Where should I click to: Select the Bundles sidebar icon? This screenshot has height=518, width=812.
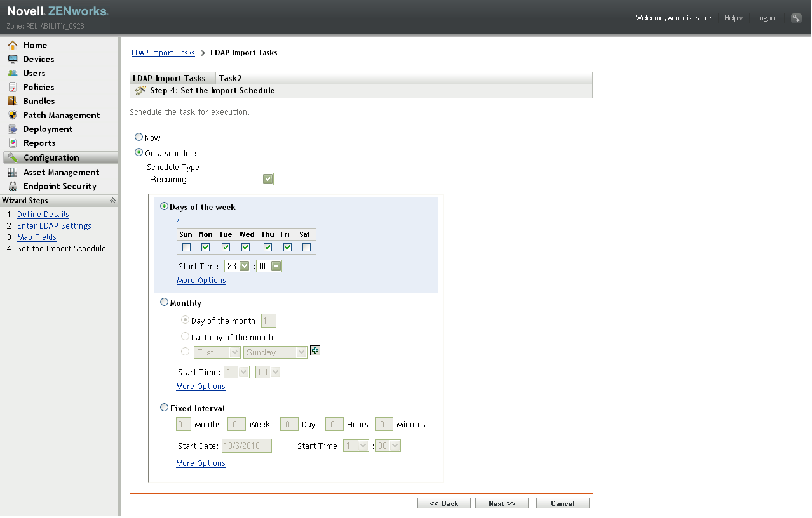tap(13, 101)
